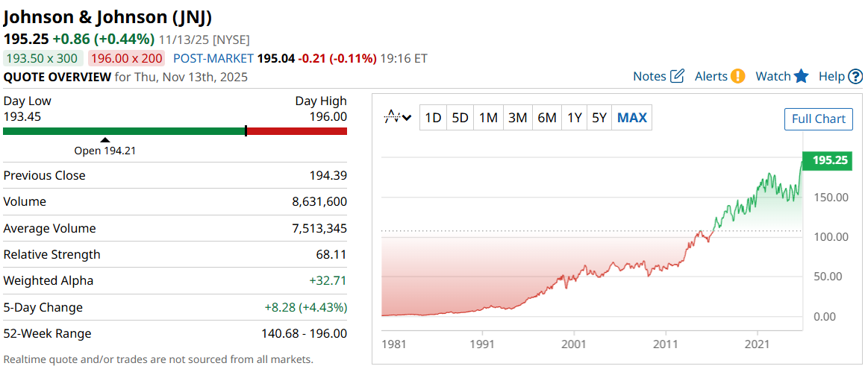Select the 5Y chart range

pos(599,118)
